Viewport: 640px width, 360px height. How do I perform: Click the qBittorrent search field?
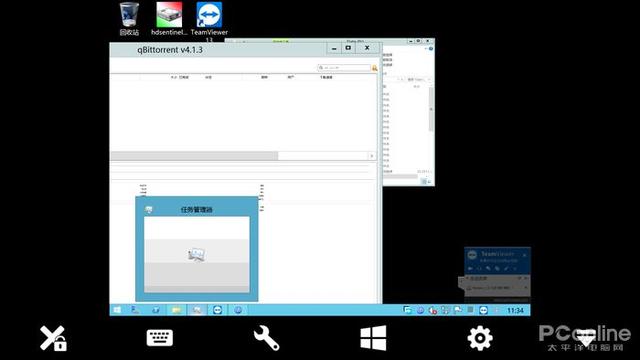point(344,68)
